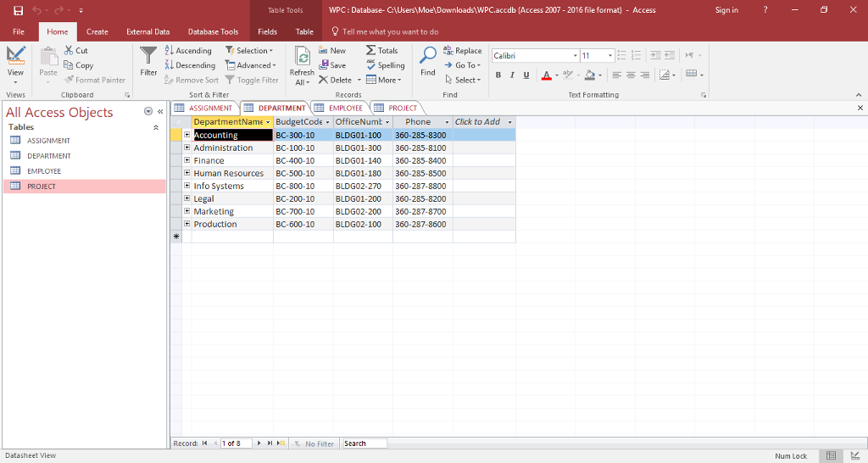Click the Refresh All icon
The width and height of the screenshot is (868, 463).
(x=302, y=58)
